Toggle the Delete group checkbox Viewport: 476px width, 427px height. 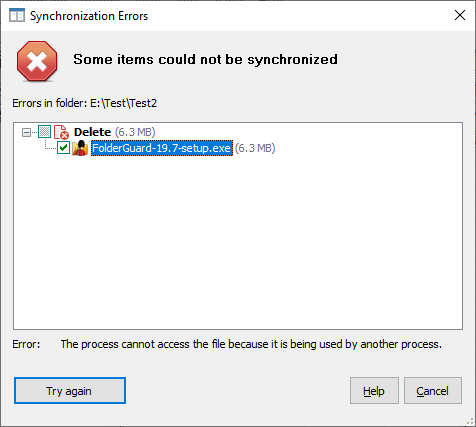click(44, 132)
